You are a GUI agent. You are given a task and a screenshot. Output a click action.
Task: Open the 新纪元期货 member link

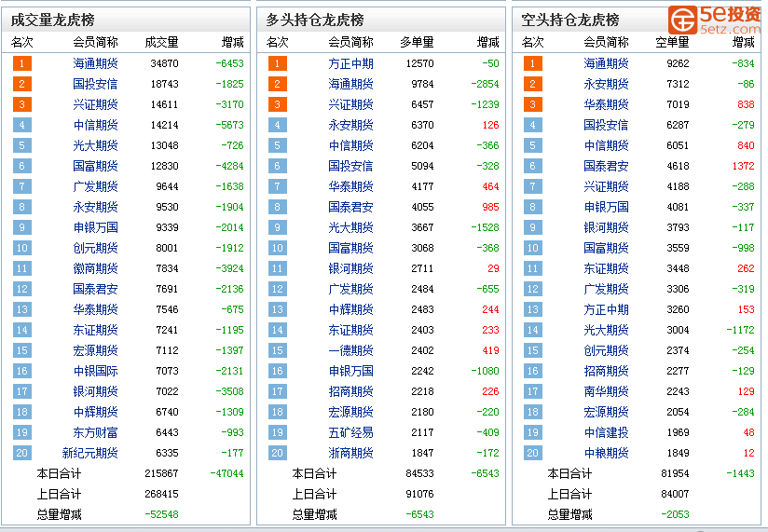click(89, 453)
